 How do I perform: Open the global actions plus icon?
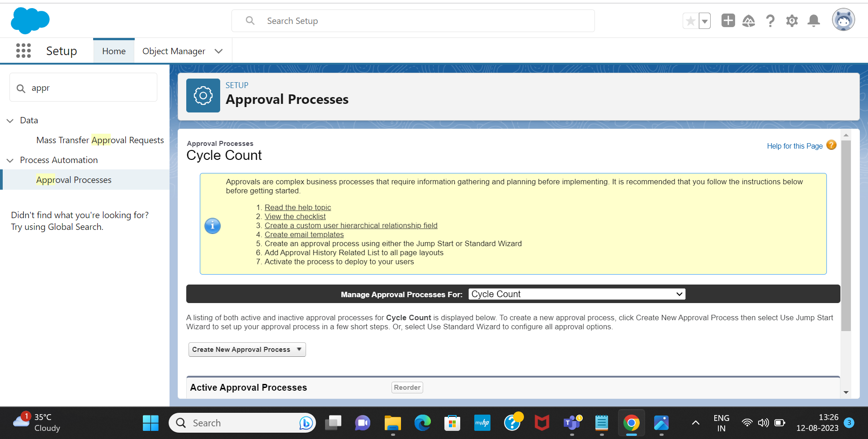728,20
